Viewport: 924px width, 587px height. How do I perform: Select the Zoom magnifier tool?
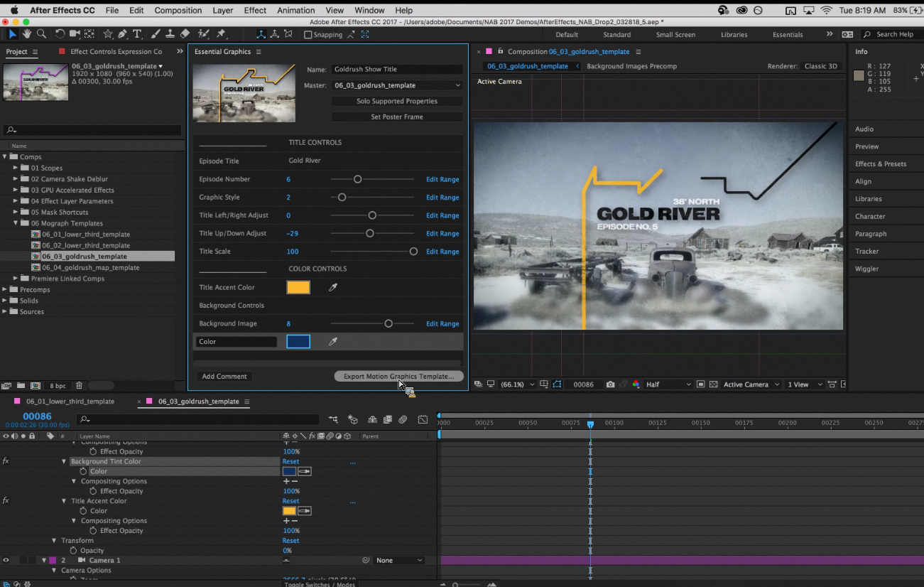pos(42,34)
